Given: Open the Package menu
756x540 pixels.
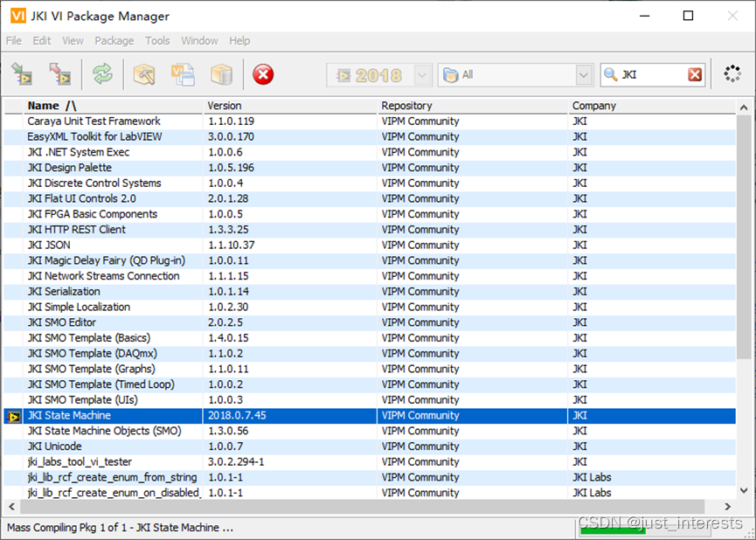Looking at the screenshot, I should pyautogui.click(x=114, y=41).
